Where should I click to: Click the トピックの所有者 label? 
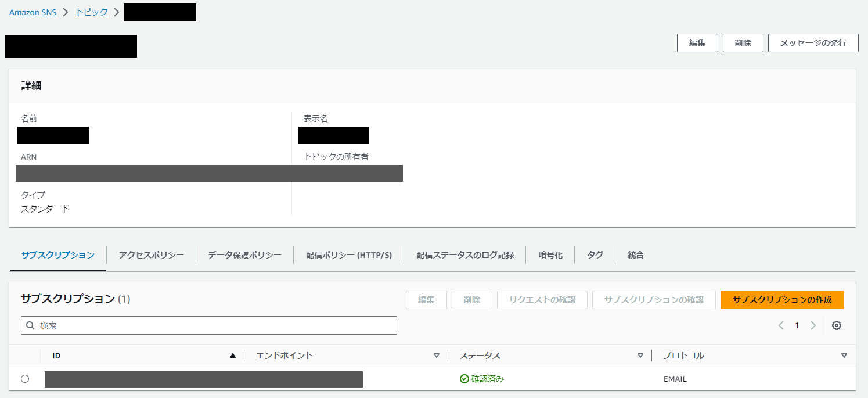point(336,157)
